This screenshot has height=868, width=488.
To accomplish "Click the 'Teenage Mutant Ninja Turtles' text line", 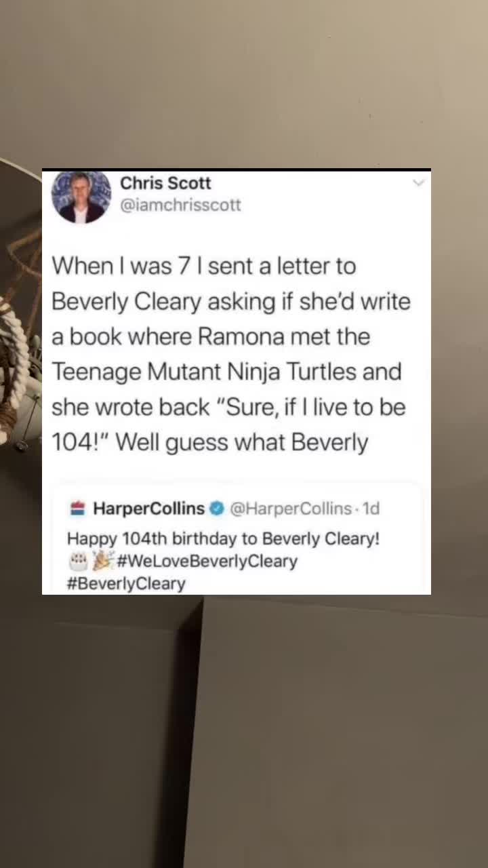I will click(x=227, y=372).
